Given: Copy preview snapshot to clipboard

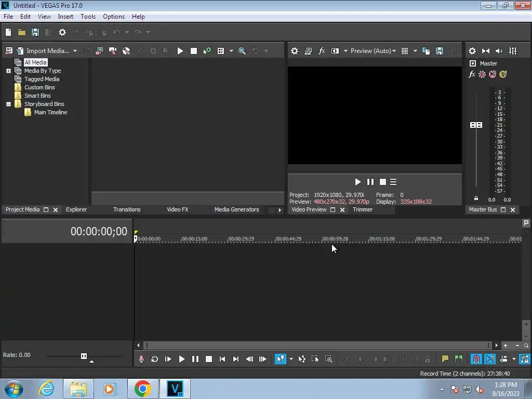Looking at the screenshot, I should click(x=426, y=51).
